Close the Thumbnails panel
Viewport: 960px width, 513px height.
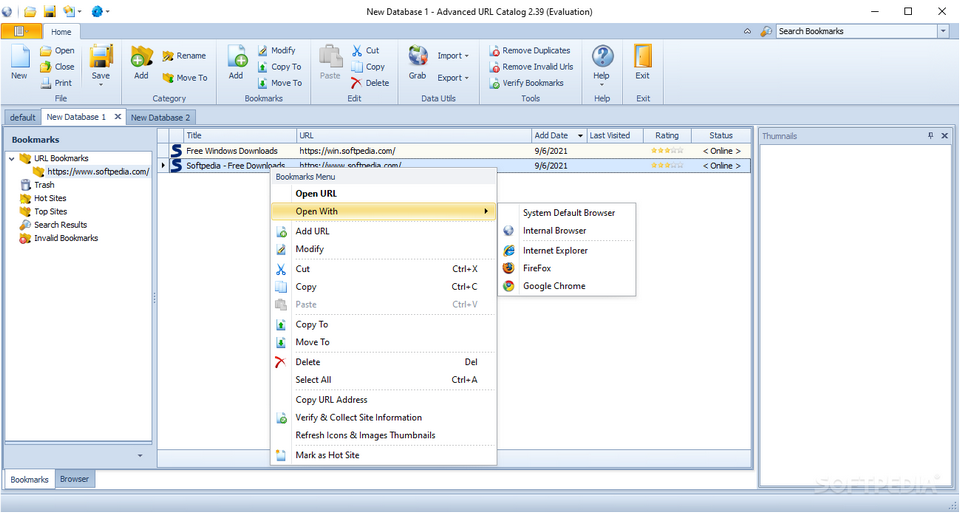945,136
